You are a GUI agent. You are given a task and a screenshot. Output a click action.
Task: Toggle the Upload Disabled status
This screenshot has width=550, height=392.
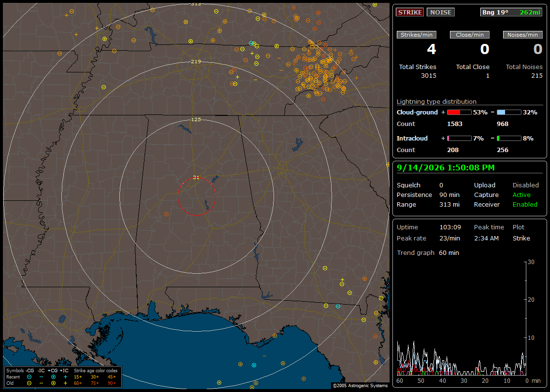tap(525, 185)
